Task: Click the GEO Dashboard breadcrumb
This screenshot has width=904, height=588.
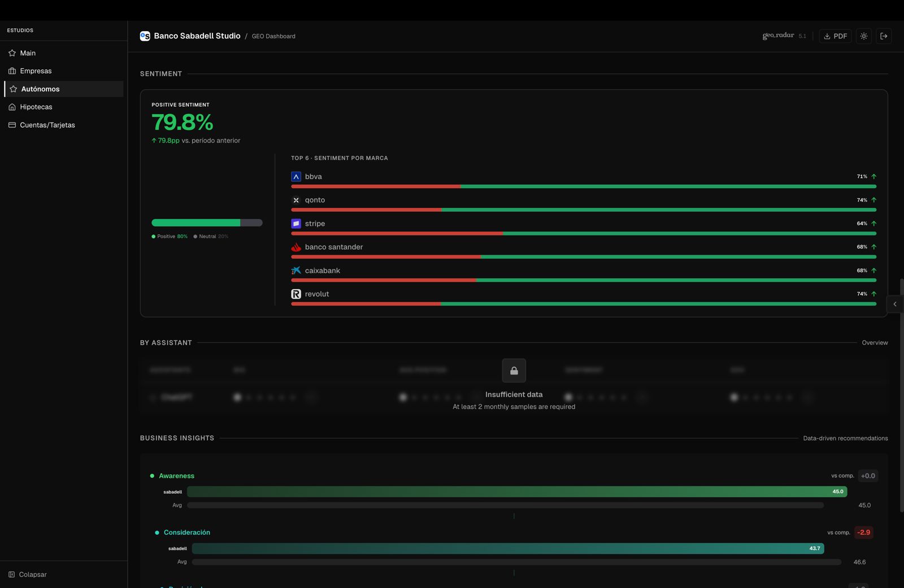Action: tap(273, 37)
